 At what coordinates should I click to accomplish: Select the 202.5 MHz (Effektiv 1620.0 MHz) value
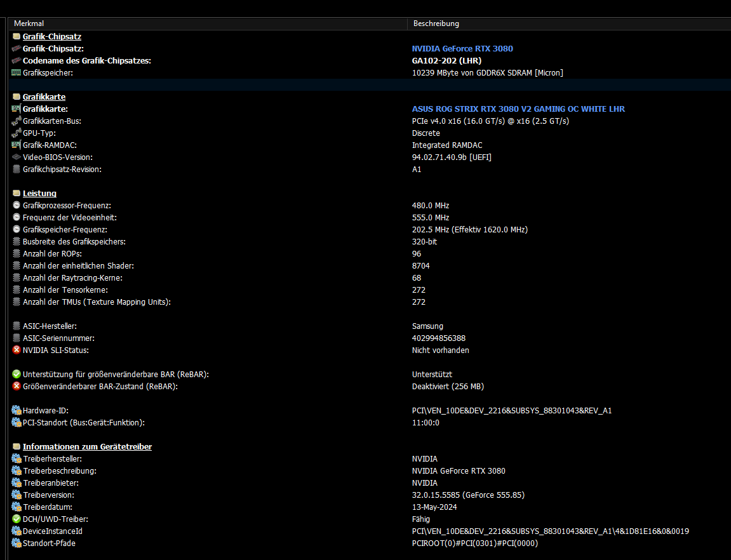[x=469, y=230]
